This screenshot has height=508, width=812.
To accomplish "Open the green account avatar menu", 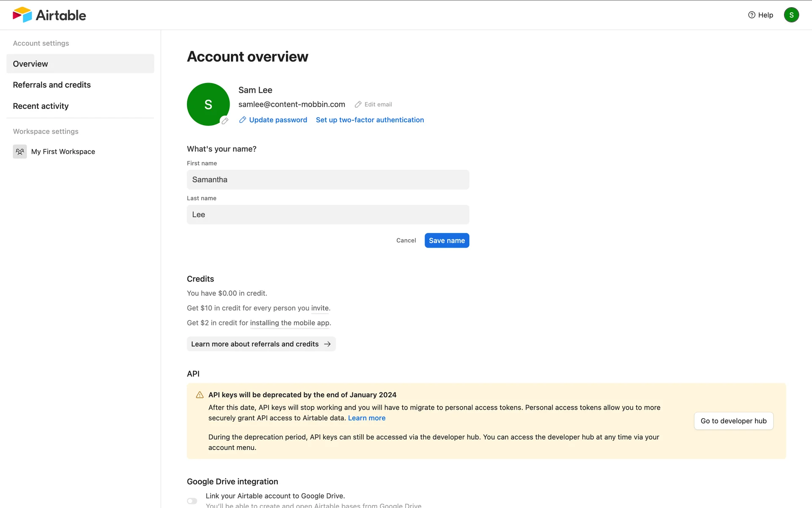I will pyautogui.click(x=791, y=15).
